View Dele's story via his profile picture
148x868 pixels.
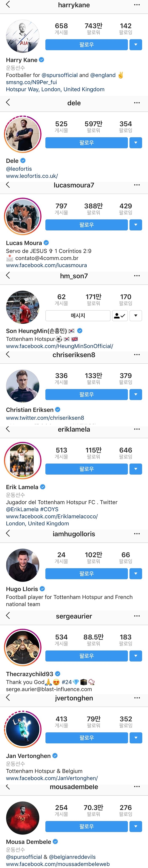tap(23, 134)
